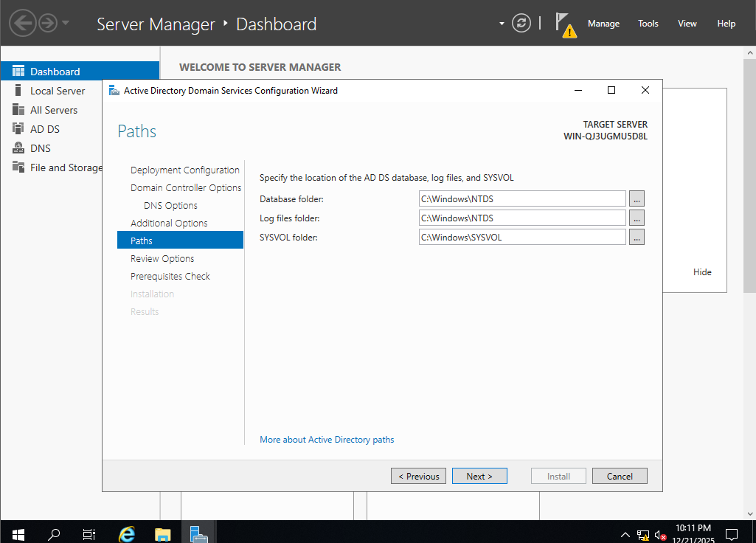Go to DNS Options step

tap(170, 205)
